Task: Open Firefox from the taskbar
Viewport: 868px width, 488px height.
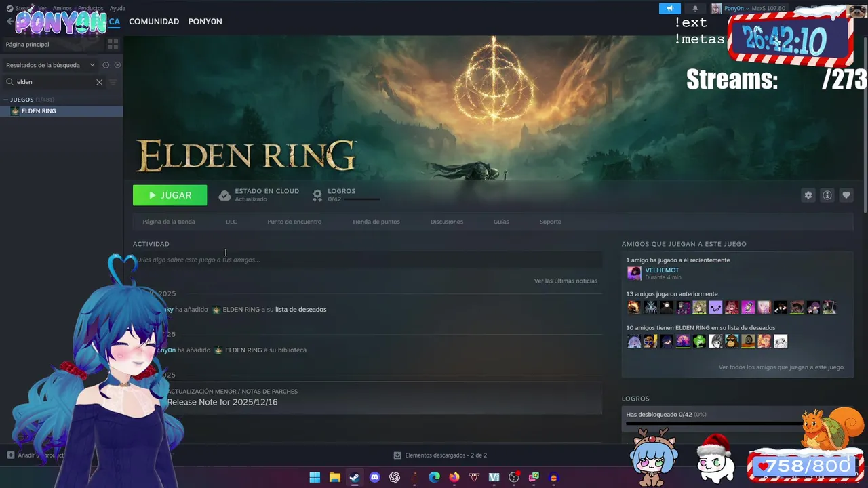Action: click(454, 477)
